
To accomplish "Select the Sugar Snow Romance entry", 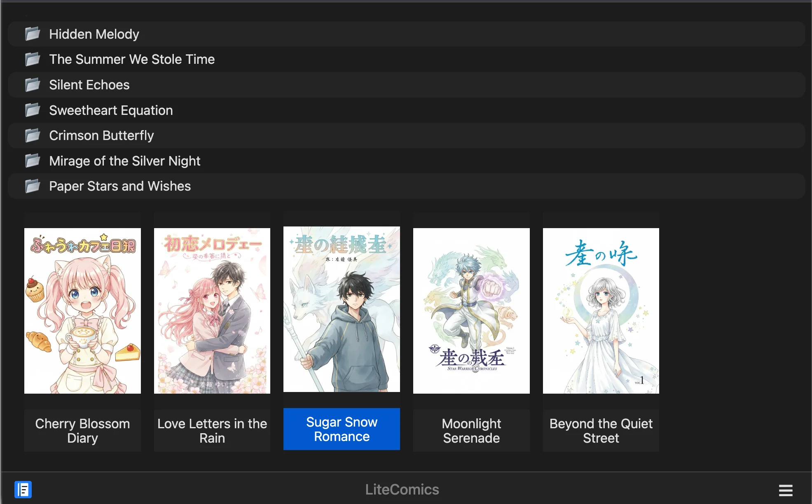I will coord(342,429).
